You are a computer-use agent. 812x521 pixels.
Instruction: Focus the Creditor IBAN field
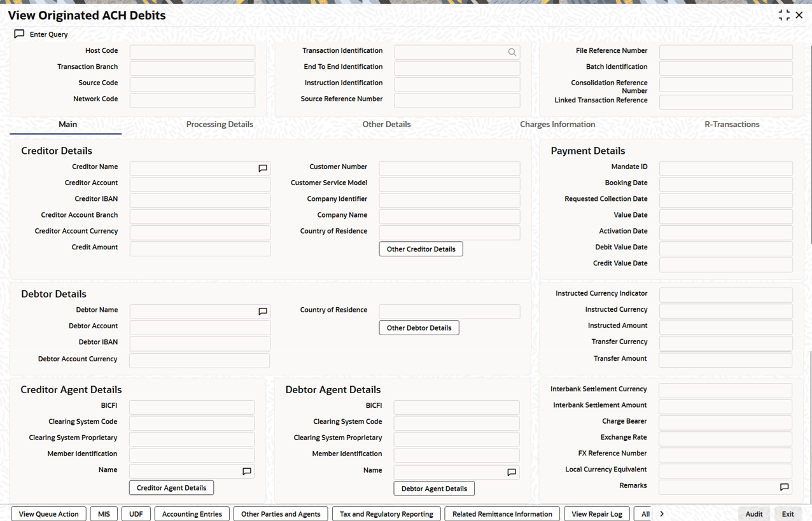coord(200,200)
